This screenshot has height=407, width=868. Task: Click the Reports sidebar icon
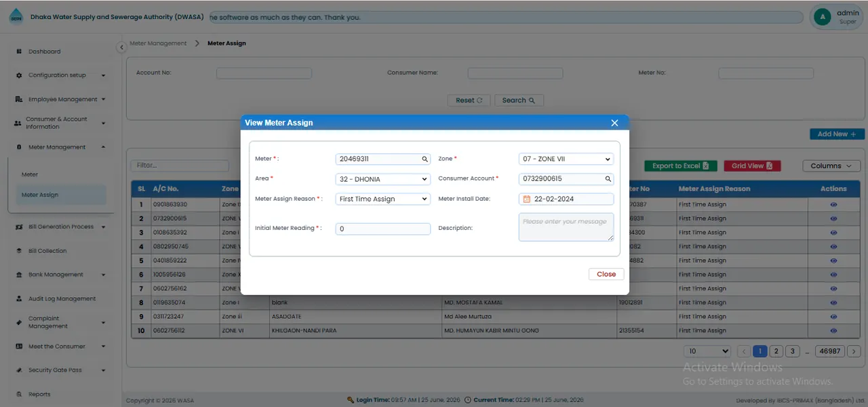click(19, 394)
